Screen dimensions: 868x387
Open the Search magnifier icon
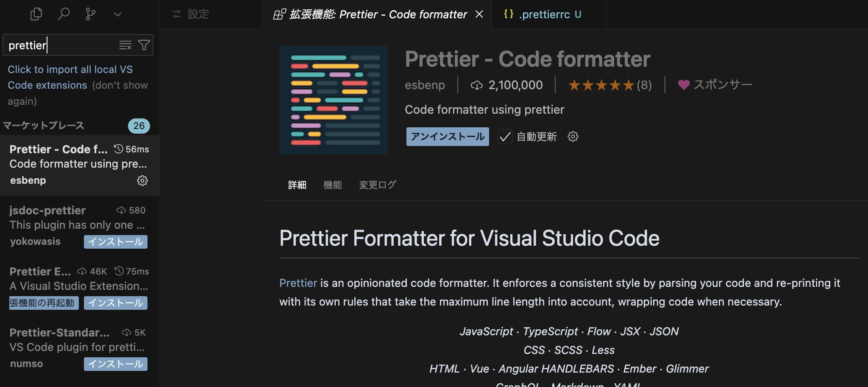pos(64,14)
